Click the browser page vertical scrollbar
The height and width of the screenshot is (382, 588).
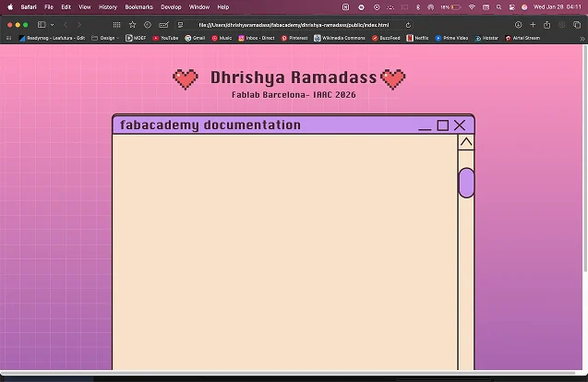585,159
